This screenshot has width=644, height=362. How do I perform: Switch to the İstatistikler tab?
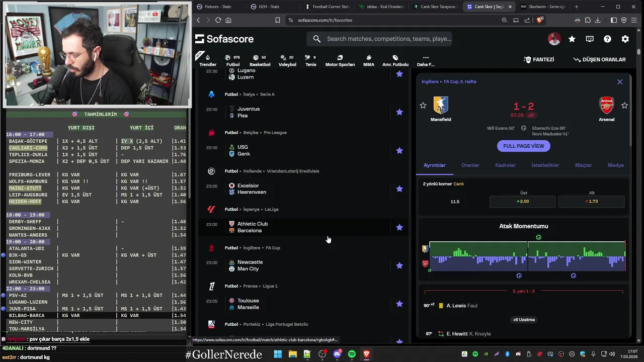(x=545, y=165)
